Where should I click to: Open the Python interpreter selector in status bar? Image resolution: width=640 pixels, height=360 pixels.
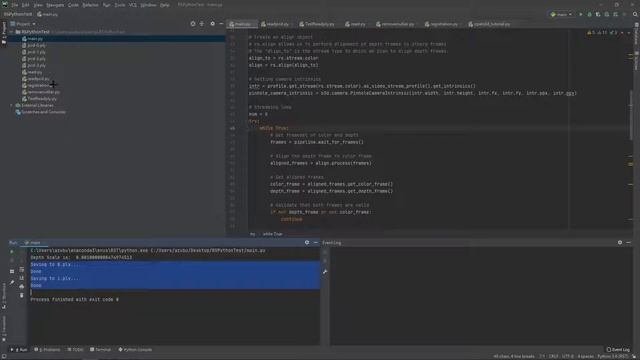[x=613, y=356]
